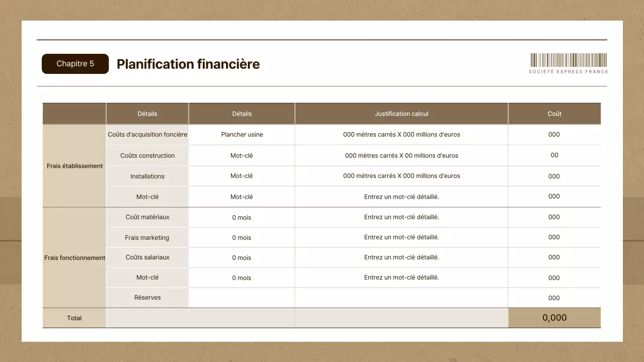Select the Société Express France text
The width and height of the screenshot is (644, 362).
point(568,71)
